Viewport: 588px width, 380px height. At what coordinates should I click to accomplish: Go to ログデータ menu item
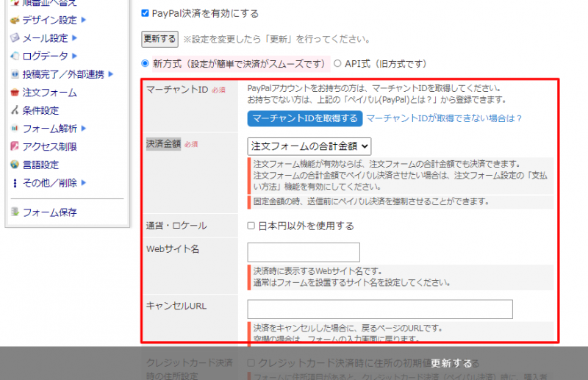coord(45,57)
